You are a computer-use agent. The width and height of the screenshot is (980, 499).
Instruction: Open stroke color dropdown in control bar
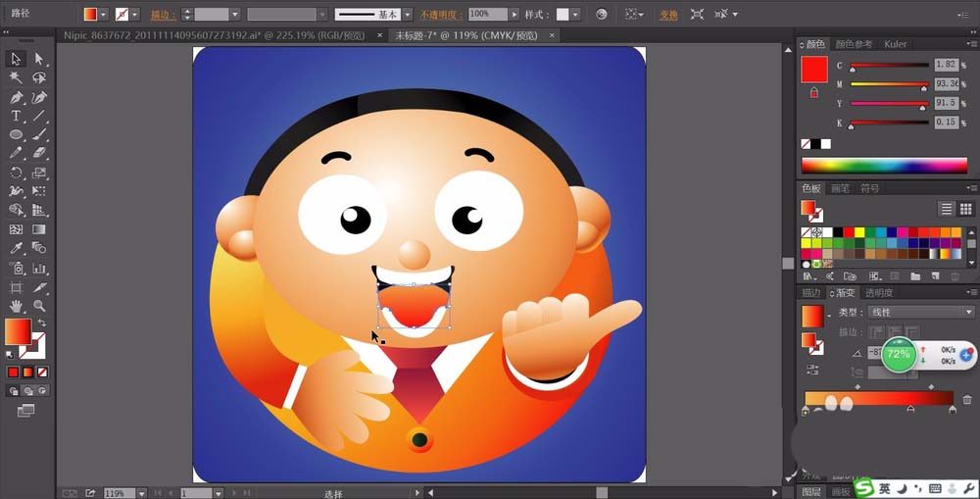click(x=135, y=14)
